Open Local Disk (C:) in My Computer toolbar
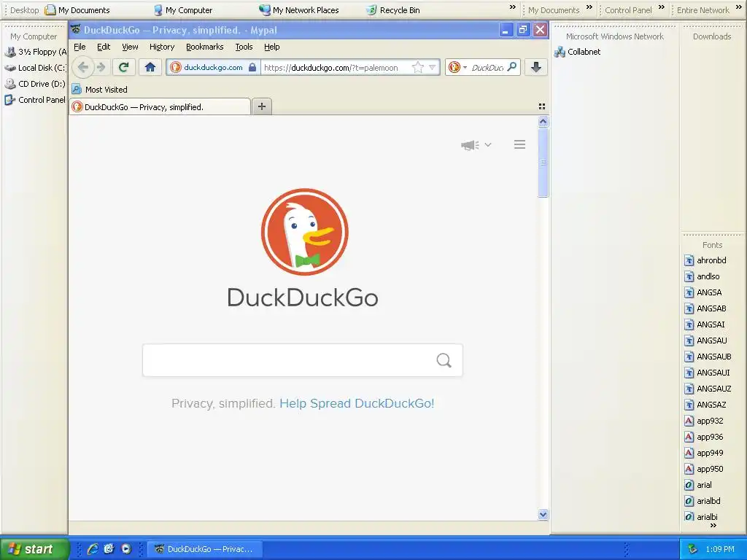Image resolution: width=747 pixels, height=560 pixels. click(x=35, y=68)
